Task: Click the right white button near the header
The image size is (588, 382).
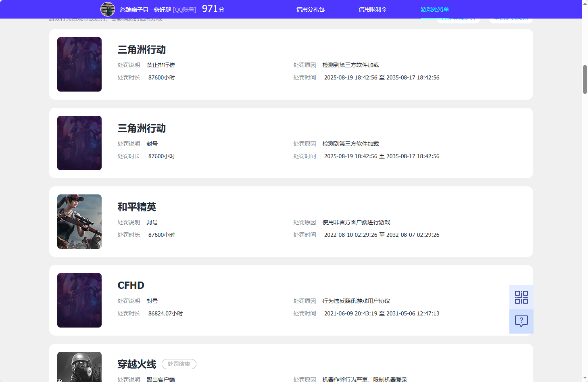Action: point(511,18)
